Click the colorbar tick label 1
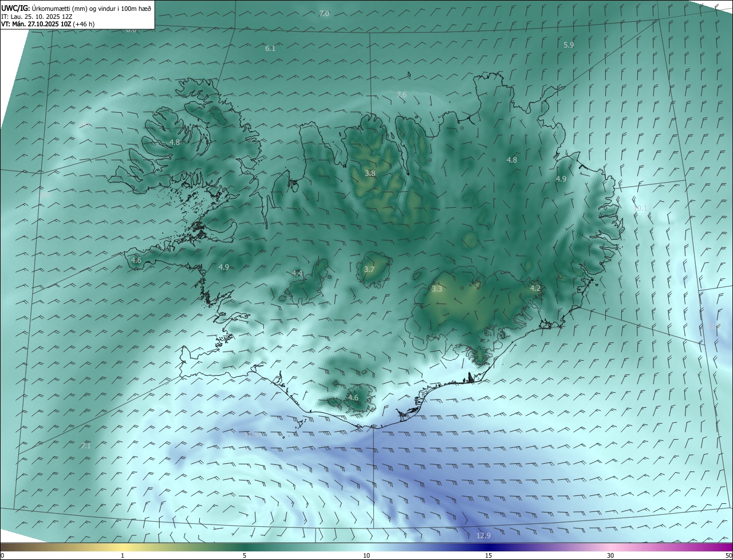This screenshot has height=560, width=733. (123, 556)
